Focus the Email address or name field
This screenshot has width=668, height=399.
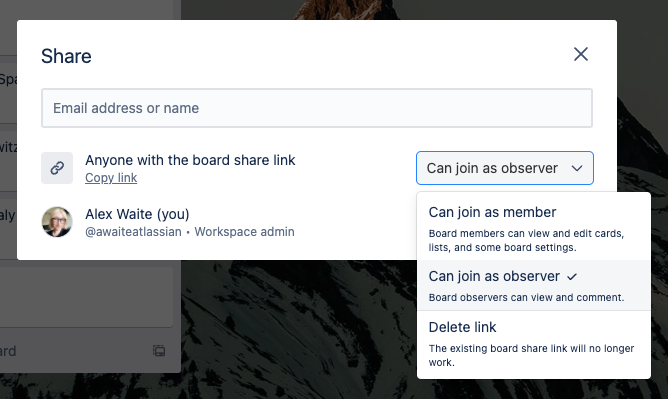pyautogui.click(x=317, y=108)
